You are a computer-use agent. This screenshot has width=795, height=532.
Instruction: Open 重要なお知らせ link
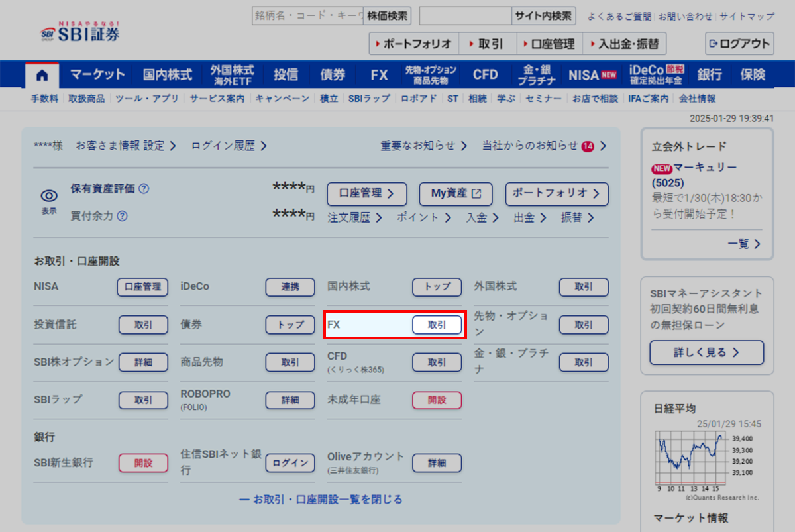click(424, 146)
